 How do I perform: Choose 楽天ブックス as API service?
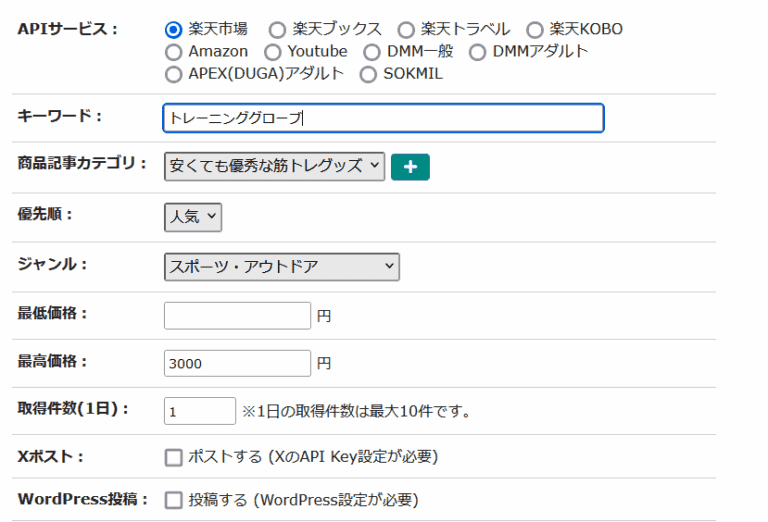coord(277,30)
